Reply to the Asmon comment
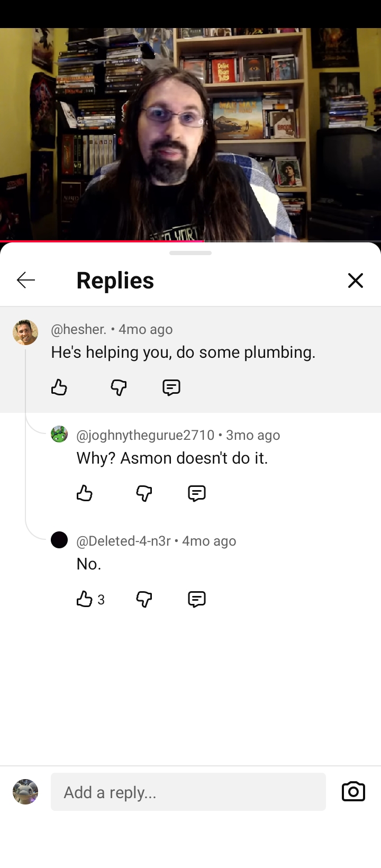Viewport: 381px width, 868px height. click(x=197, y=493)
